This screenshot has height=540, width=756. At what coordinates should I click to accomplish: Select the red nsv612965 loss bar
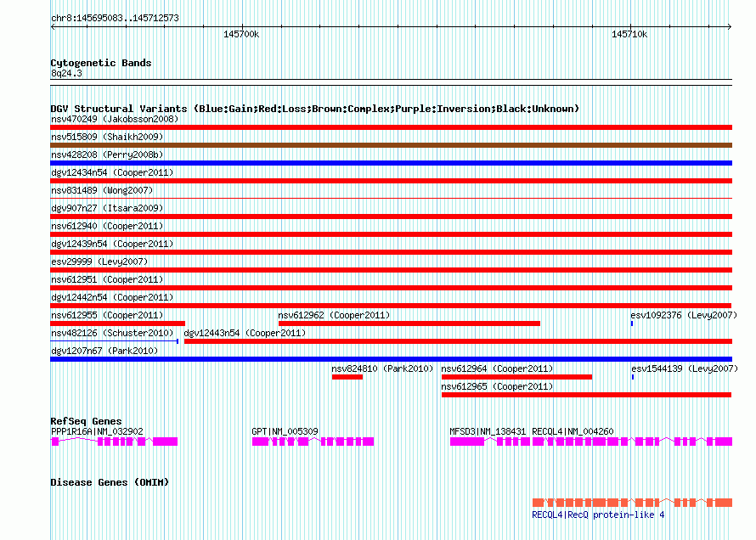pyautogui.click(x=586, y=395)
